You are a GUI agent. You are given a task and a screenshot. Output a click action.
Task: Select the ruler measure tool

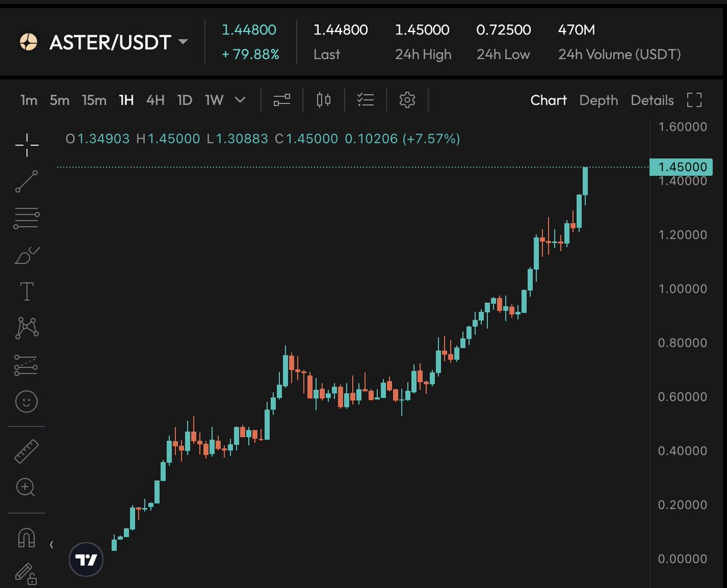tap(27, 451)
